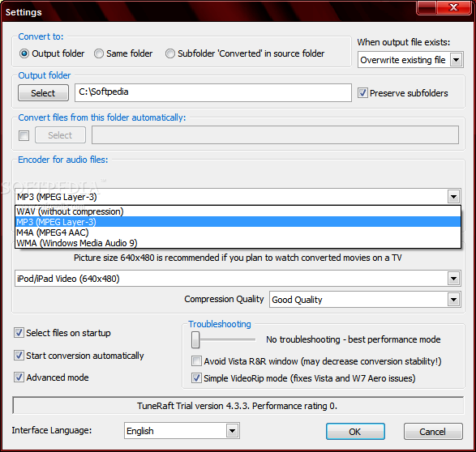Click the 'Picture size 640x480 is recommended' text
476x452 pixels.
pos(238,258)
